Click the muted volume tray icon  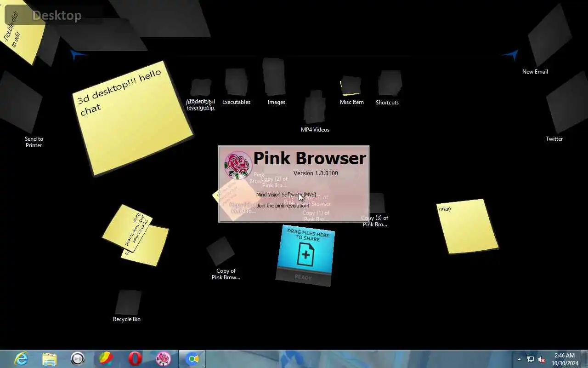[542, 359]
